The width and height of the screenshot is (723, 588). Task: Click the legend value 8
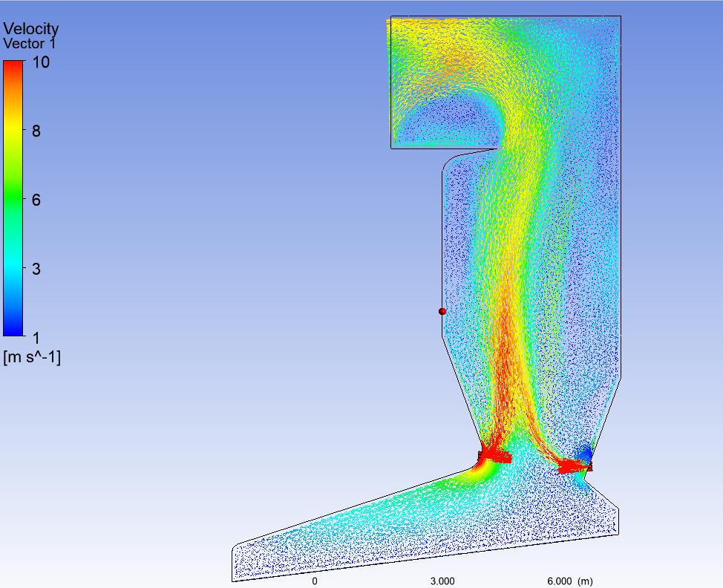pos(36,131)
